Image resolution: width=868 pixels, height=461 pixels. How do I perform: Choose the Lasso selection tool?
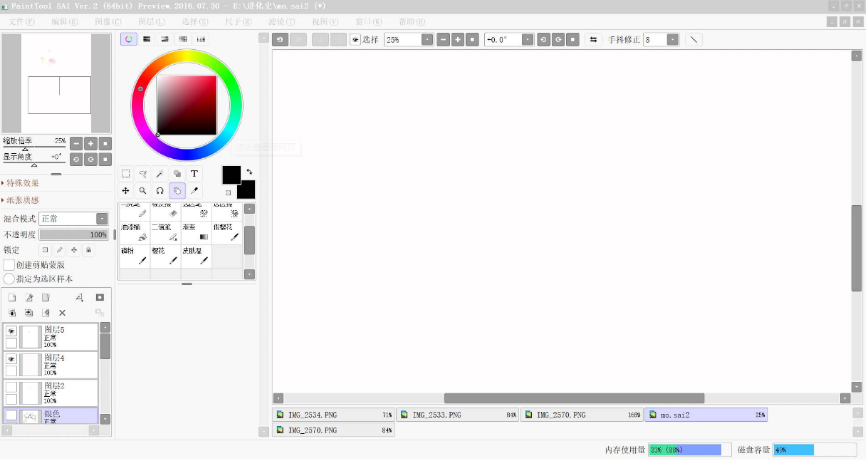pos(142,174)
